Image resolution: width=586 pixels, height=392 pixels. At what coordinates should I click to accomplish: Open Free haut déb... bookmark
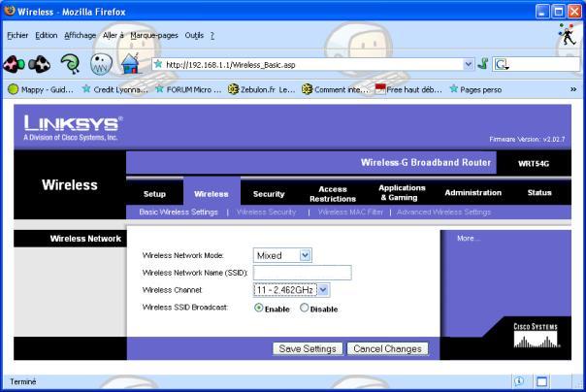408,89
